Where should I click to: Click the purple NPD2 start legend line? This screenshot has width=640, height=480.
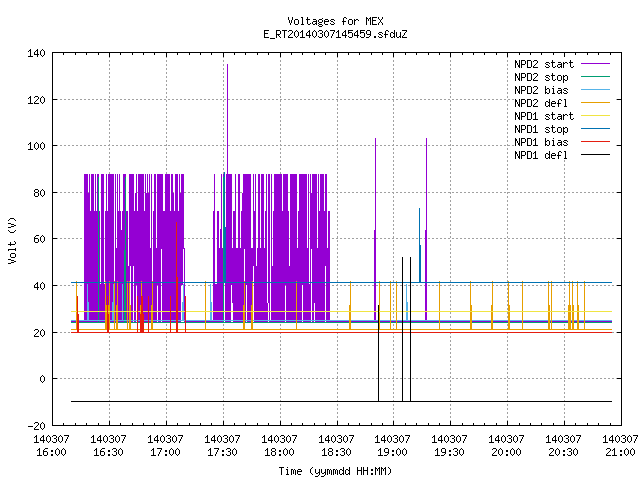click(x=596, y=64)
